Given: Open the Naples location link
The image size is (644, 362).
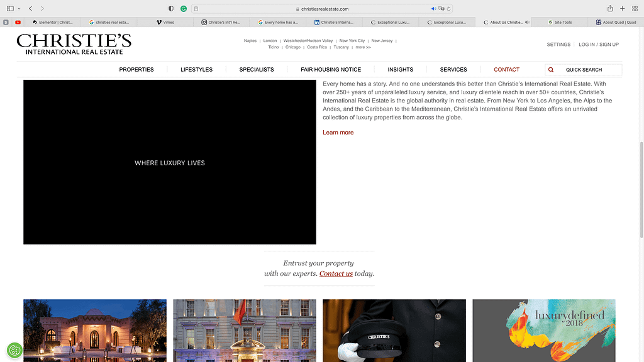Looking at the screenshot, I should pyautogui.click(x=250, y=41).
